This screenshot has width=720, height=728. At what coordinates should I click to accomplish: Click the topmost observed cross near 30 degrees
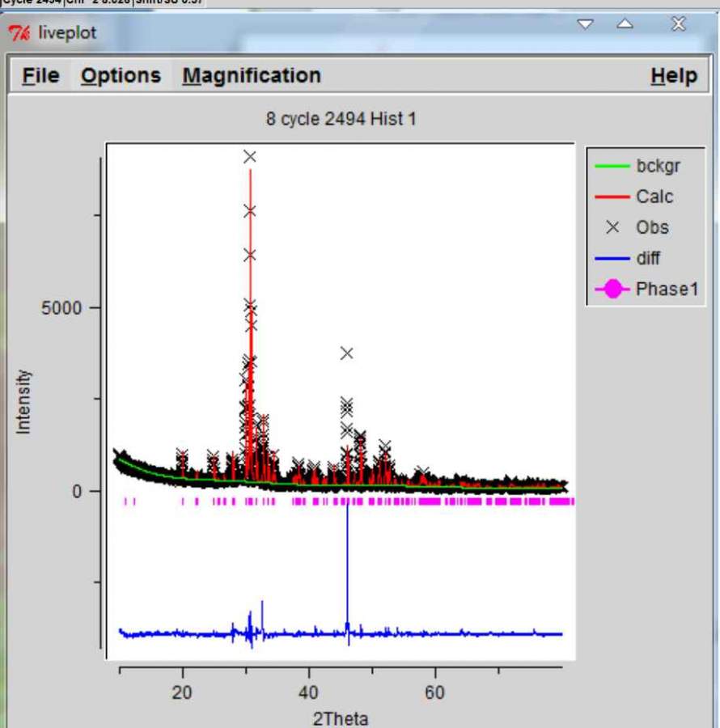point(250,157)
